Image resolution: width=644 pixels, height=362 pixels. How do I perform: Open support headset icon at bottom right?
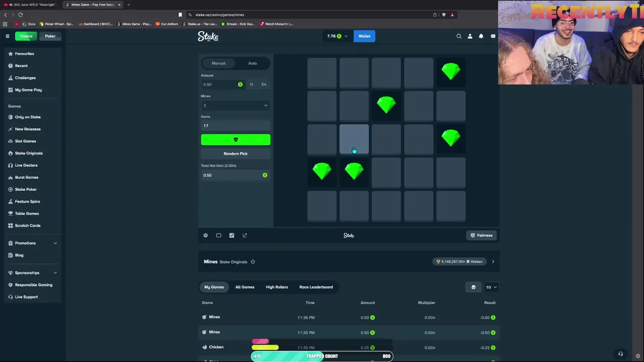tap(620, 354)
